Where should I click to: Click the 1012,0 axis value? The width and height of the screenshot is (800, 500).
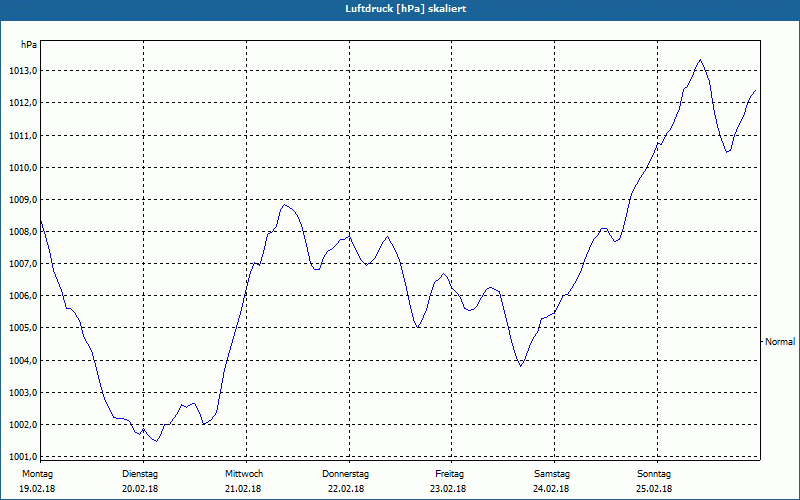pyautogui.click(x=23, y=103)
